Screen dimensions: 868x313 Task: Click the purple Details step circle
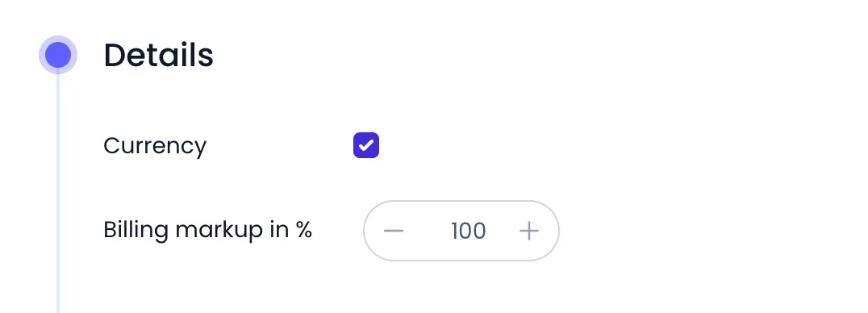58,55
